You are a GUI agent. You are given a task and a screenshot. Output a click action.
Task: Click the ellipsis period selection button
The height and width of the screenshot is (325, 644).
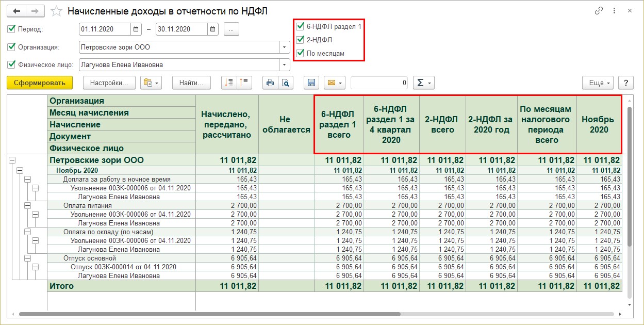[231, 29]
